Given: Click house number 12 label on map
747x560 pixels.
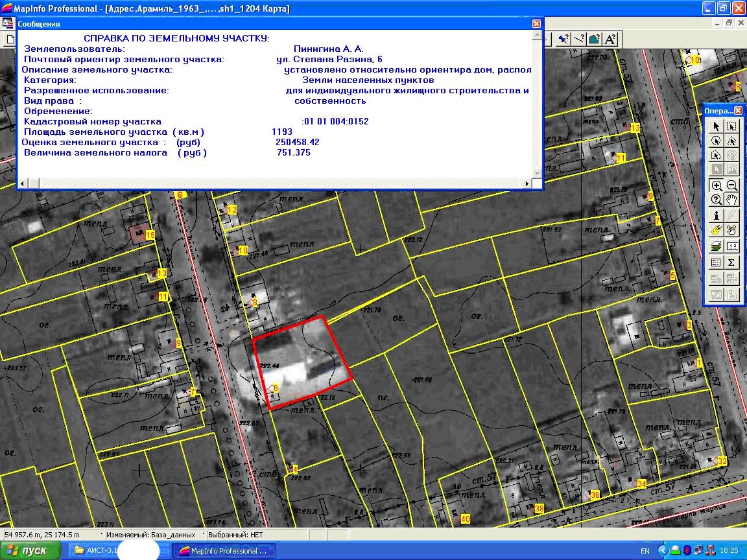Looking at the screenshot, I should point(232,210).
